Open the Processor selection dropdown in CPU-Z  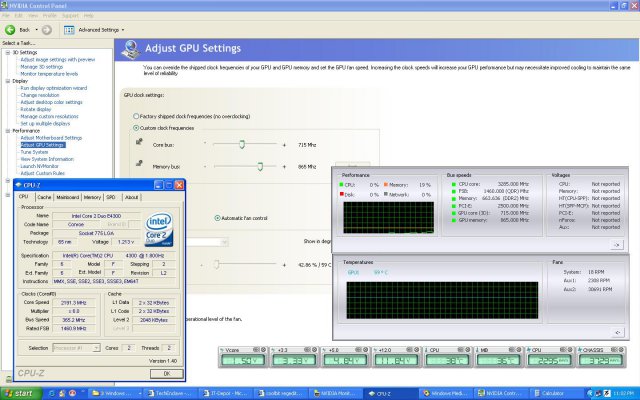pos(96,348)
